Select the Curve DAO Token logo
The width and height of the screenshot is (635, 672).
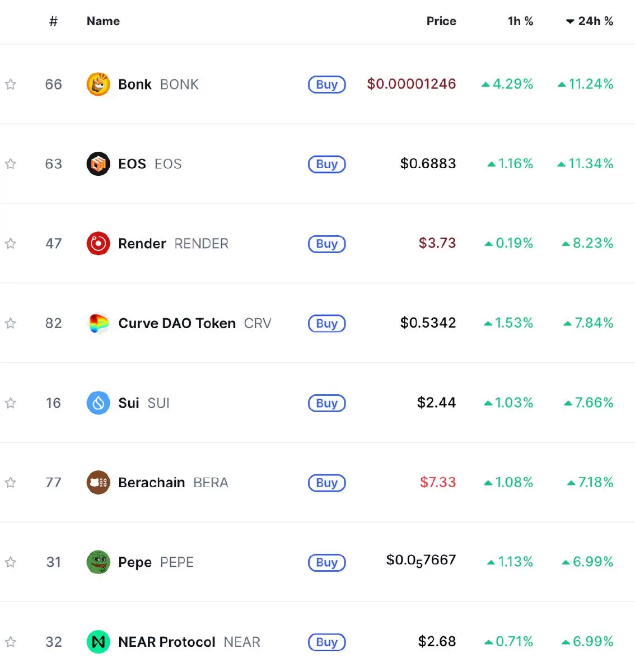point(98,323)
